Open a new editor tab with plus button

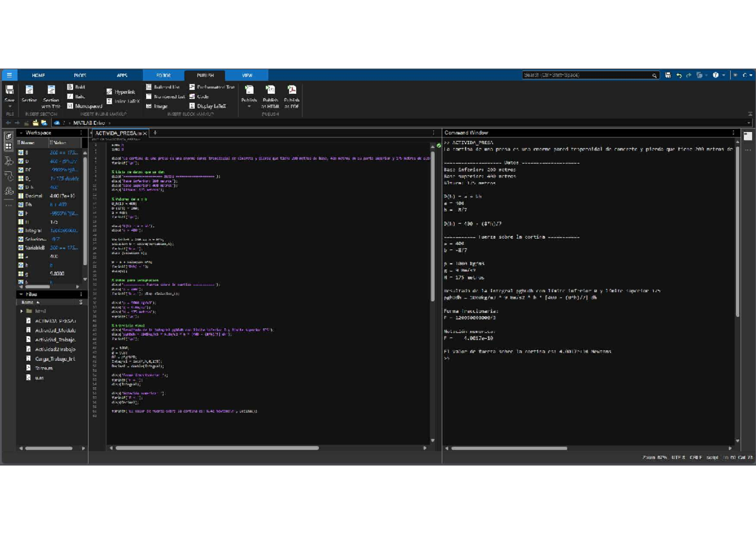click(155, 133)
